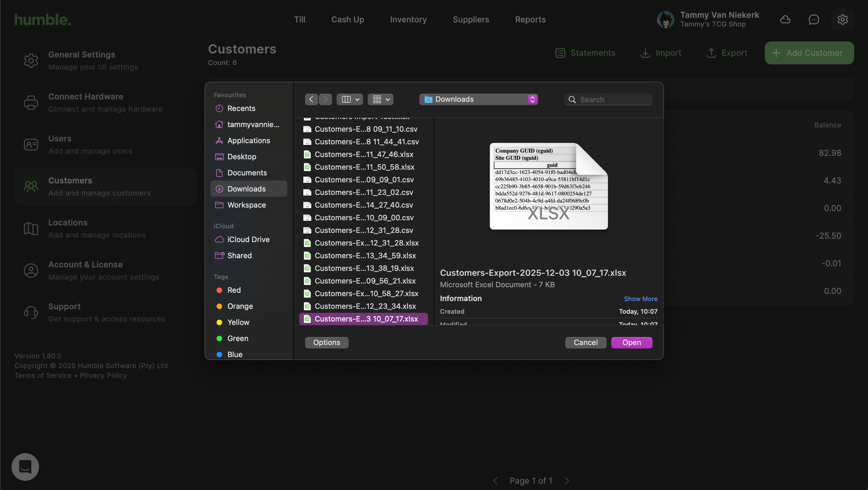This screenshot has height=490, width=868.
Task: Cancel the file dialog
Action: [x=586, y=343]
